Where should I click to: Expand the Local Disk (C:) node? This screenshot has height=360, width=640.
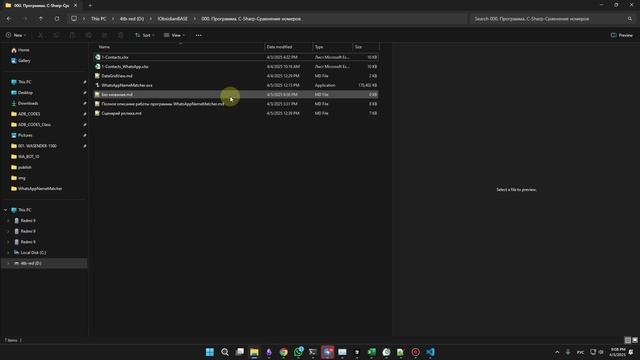click(x=8, y=253)
